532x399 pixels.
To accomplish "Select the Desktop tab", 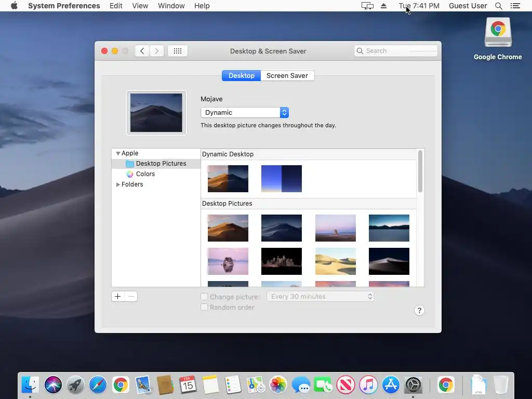I will [x=241, y=76].
